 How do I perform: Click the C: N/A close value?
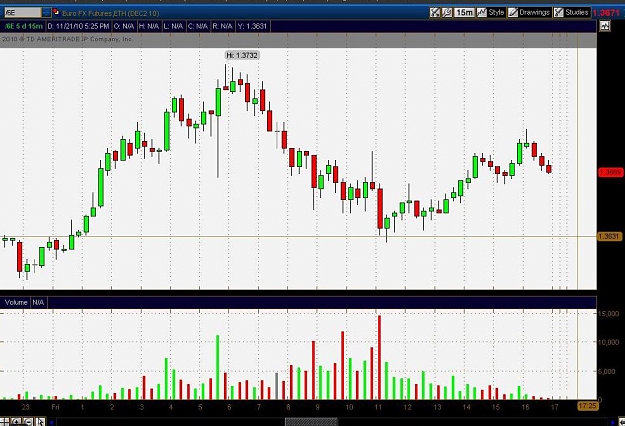pos(198,26)
